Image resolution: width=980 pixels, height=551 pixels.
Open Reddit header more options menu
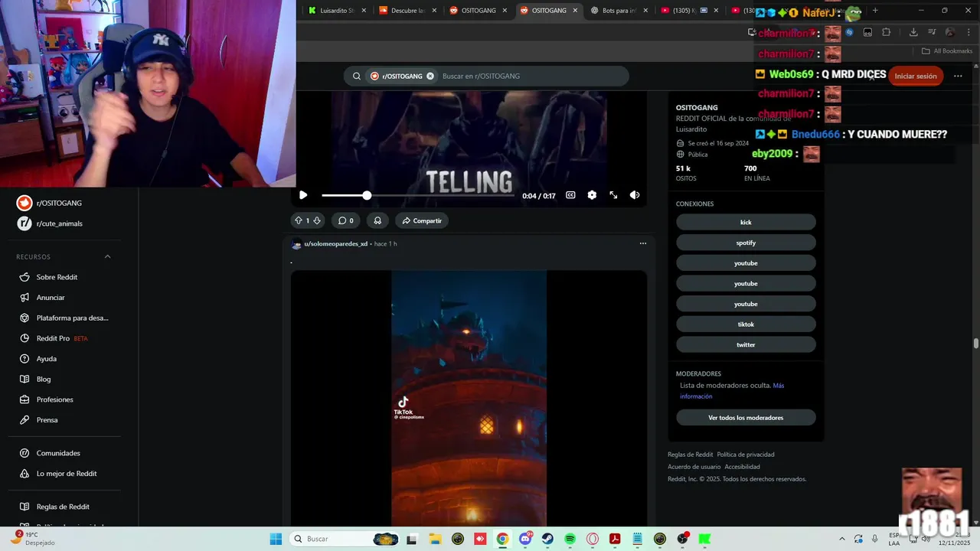coord(958,76)
